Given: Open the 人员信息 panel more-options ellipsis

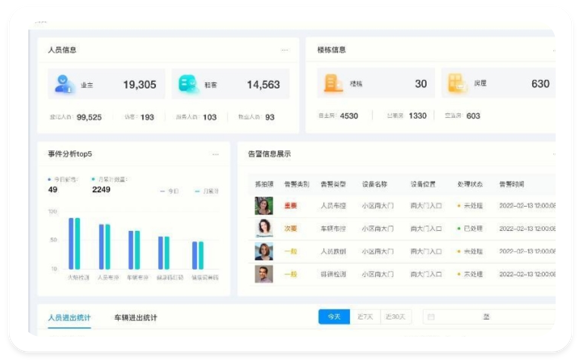Looking at the screenshot, I should coord(285,50).
